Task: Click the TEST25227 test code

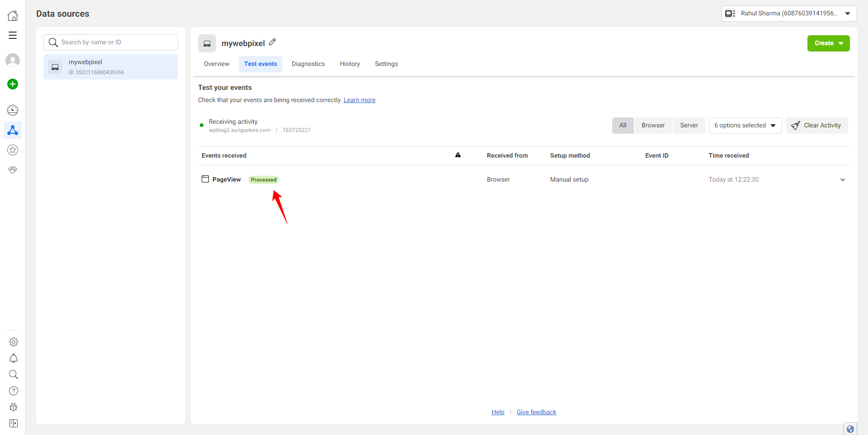Action: [297, 130]
